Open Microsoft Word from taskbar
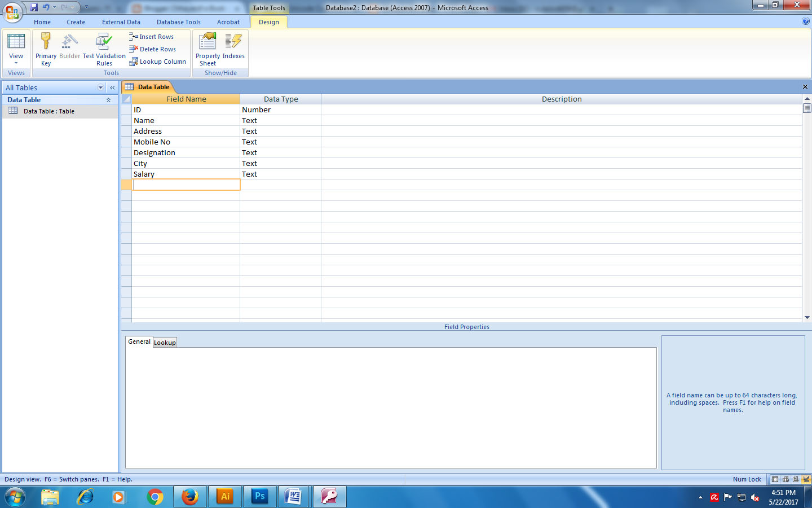The height and width of the screenshot is (508, 812). point(294,497)
